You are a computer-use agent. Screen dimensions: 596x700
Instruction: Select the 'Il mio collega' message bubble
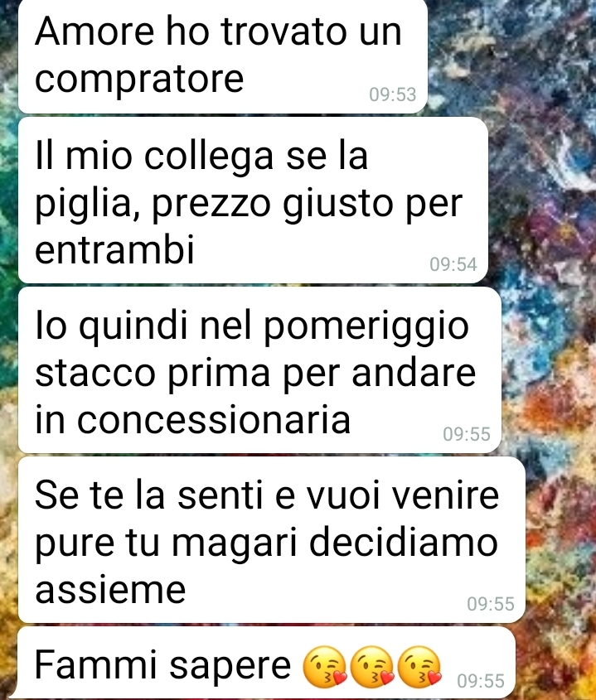pos(253,200)
